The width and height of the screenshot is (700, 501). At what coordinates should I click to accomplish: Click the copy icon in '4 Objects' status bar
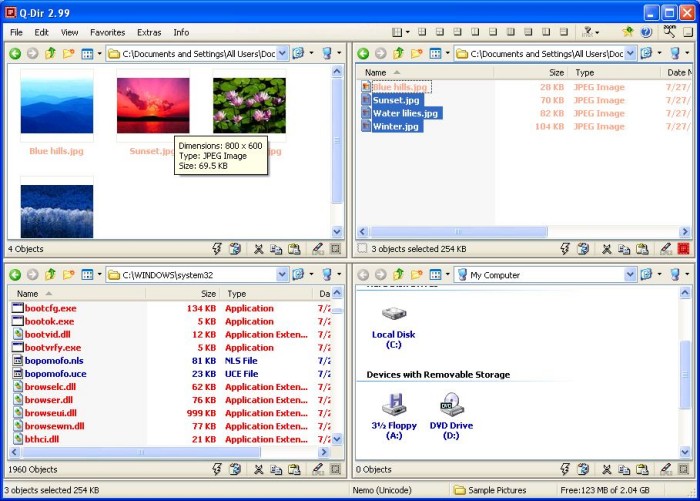pos(276,249)
